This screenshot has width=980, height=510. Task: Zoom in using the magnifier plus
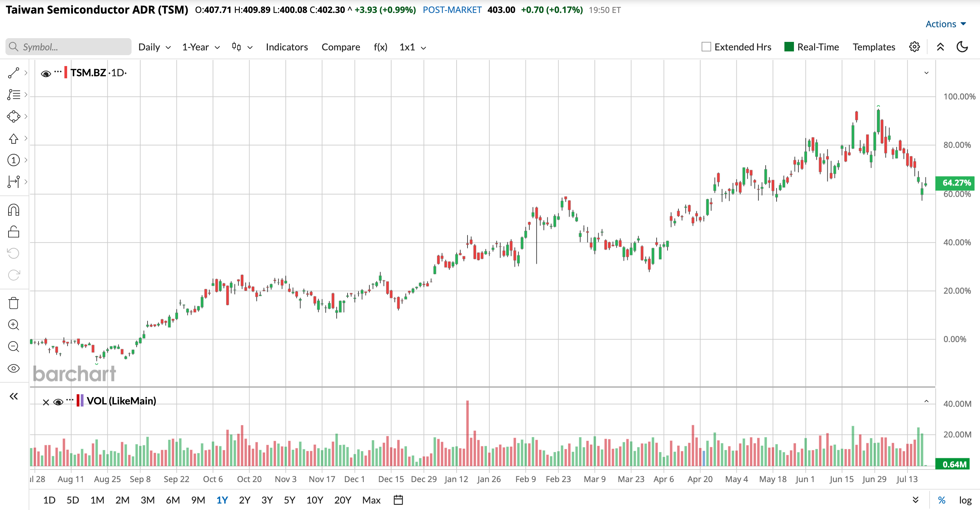(x=13, y=325)
